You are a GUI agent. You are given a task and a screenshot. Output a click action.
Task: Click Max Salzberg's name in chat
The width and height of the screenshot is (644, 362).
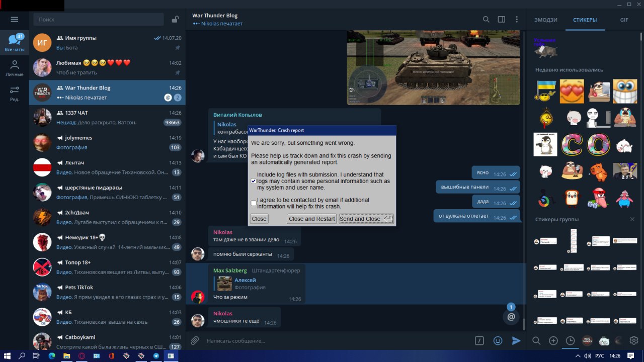pos(230,270)
